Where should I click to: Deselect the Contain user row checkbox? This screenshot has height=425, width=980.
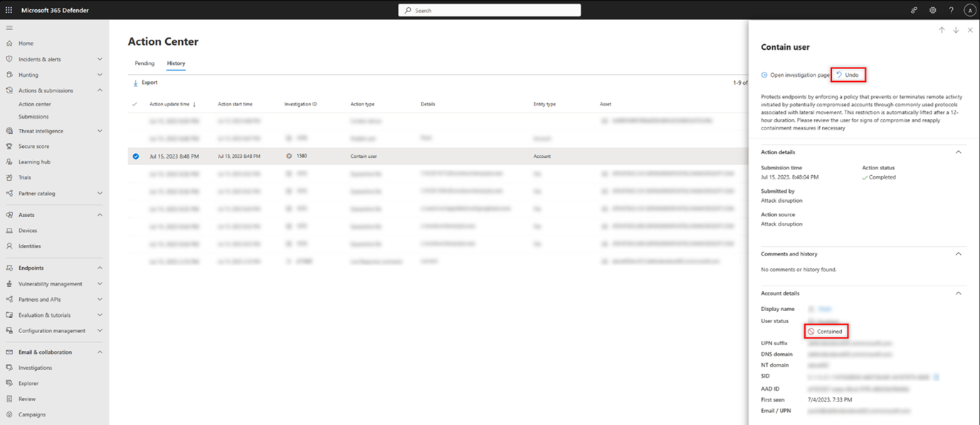click(x=135, y=156)
